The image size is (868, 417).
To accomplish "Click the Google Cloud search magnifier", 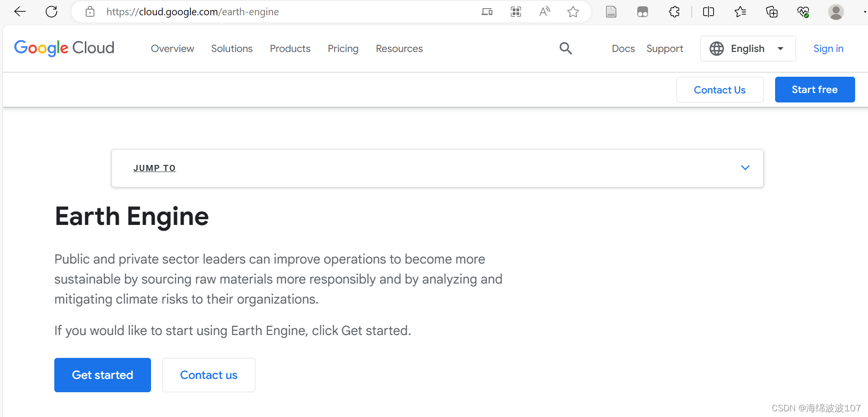I will 565,48.
